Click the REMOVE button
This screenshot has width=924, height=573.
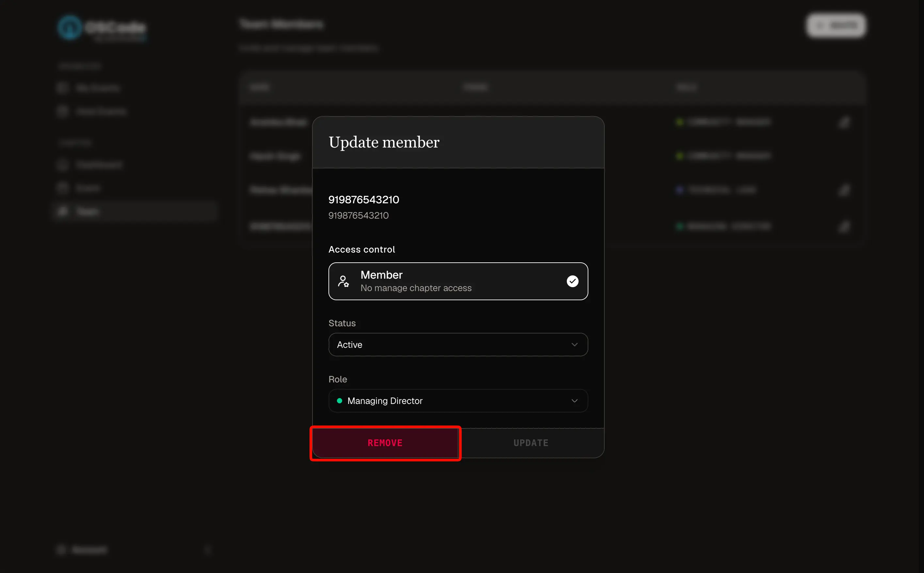click(x=385, y=443)
